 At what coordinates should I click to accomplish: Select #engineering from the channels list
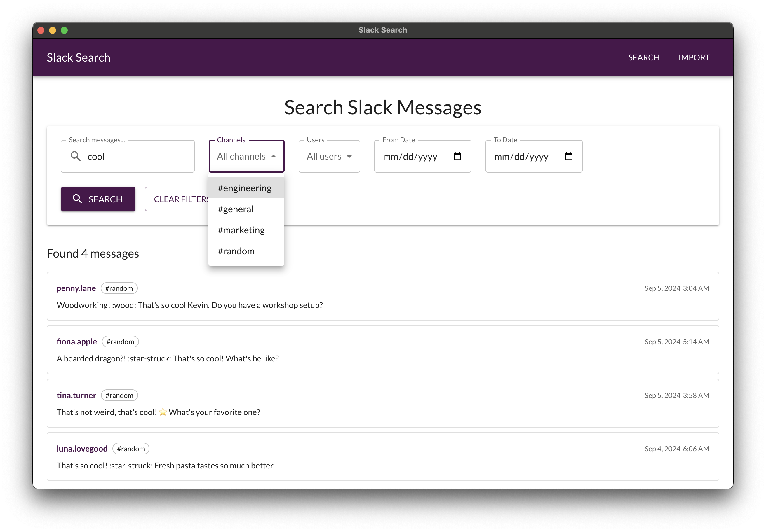245,188
